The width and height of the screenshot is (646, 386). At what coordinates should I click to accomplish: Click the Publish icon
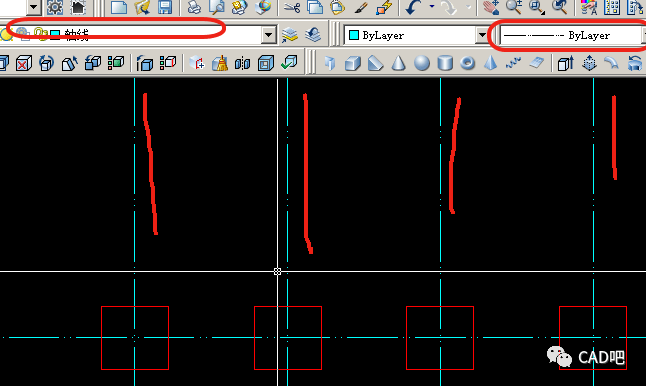tap(239, 7)
